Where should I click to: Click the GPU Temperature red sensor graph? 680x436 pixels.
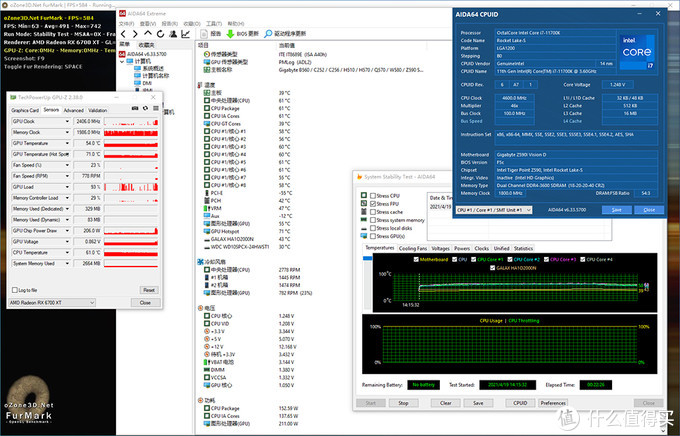129,143
